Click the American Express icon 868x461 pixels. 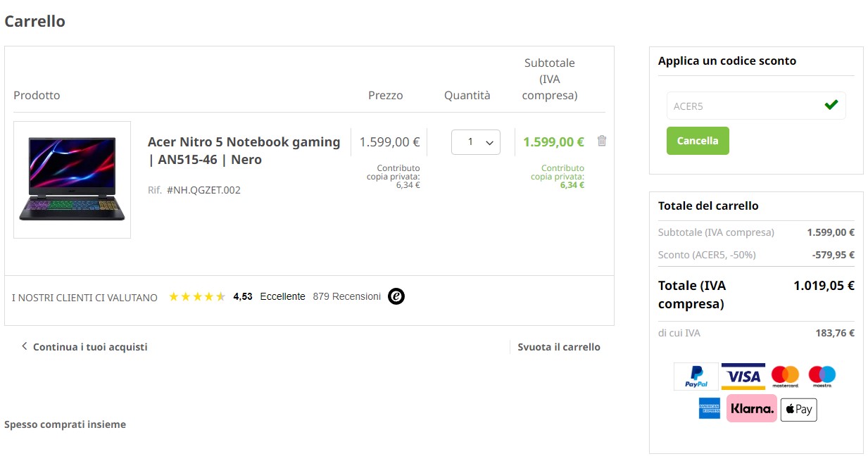pyautogui.click(x=709, y=408)
